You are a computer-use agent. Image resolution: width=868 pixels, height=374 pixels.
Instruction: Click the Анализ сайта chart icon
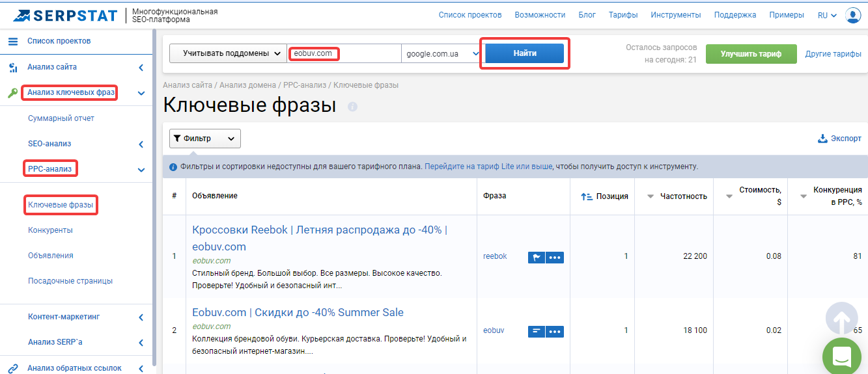click(x=13, y=67)
